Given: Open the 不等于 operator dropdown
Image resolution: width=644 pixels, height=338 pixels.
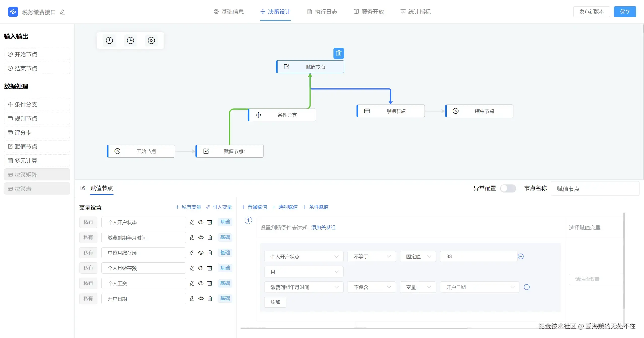Looking at the screenshot, I should pyautogui.click(x=371, y=257).
